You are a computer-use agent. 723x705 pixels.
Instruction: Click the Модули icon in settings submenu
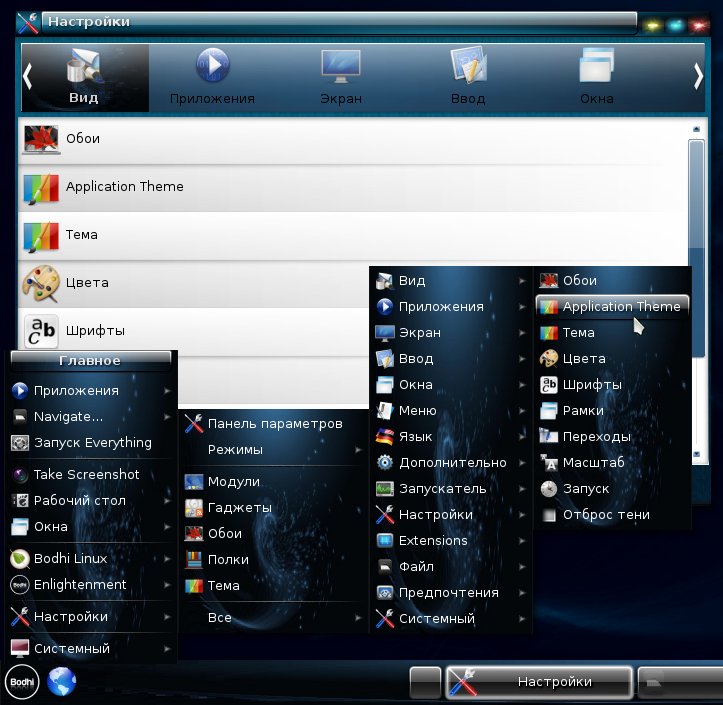click(x=194, y=482)
